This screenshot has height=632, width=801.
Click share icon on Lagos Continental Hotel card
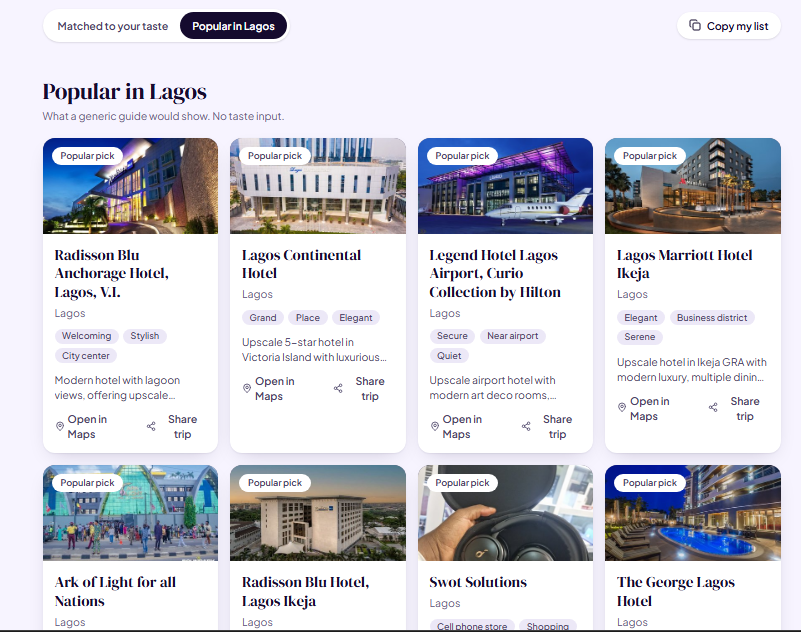[x=338, y=388]
